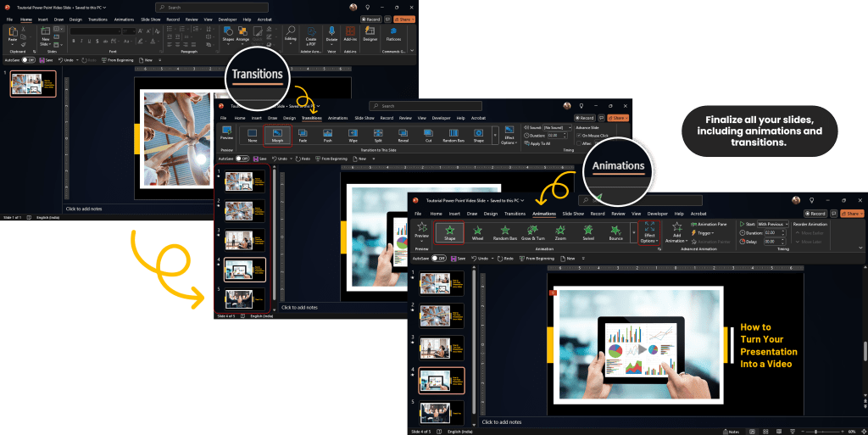Toggle the On Mouse Click checkbox

(x=579, y=135)
